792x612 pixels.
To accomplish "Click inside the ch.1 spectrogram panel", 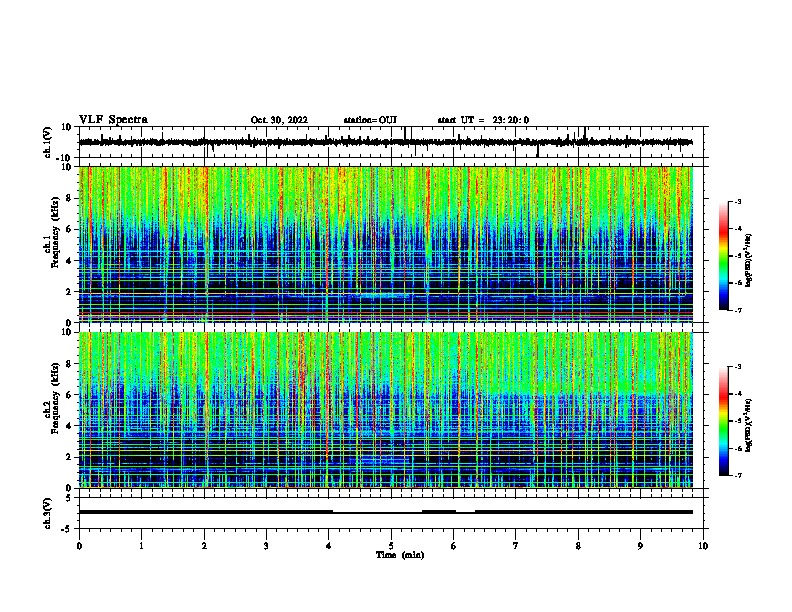I will [x=385, y=244].
